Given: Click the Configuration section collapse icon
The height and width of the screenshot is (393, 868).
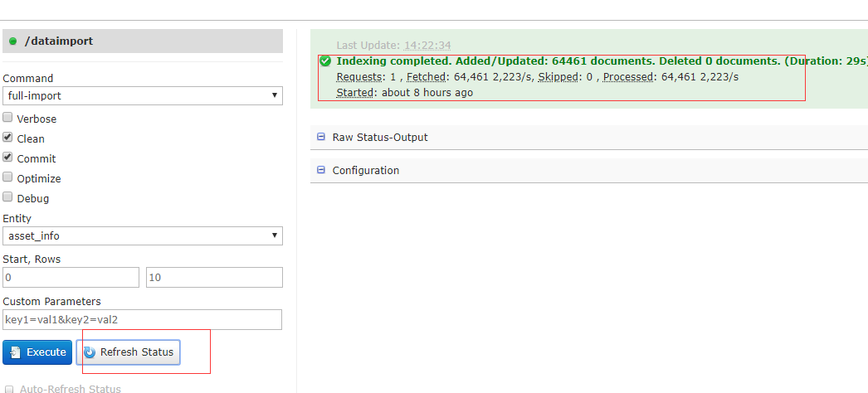Looking at the screenshot, I should point(321,170).
